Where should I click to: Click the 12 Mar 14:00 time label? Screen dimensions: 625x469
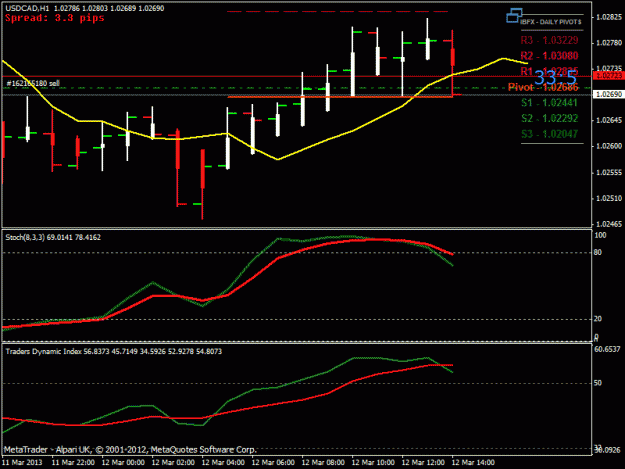point(472,463)
